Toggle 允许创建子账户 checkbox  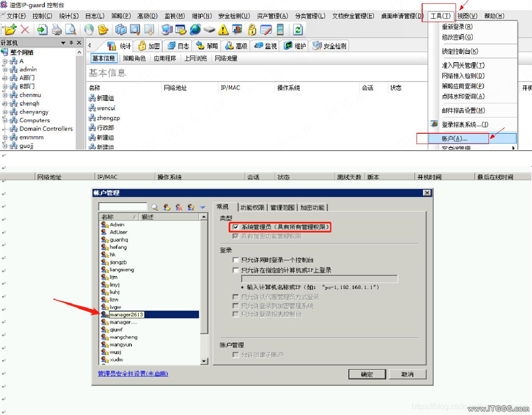[236, 355]
